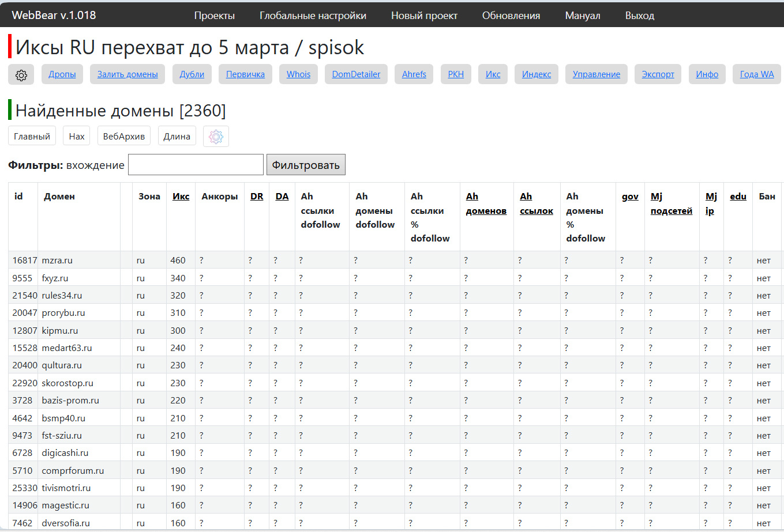Click Новый проект in the navbar
784x532 pixels.
[424, 16]
